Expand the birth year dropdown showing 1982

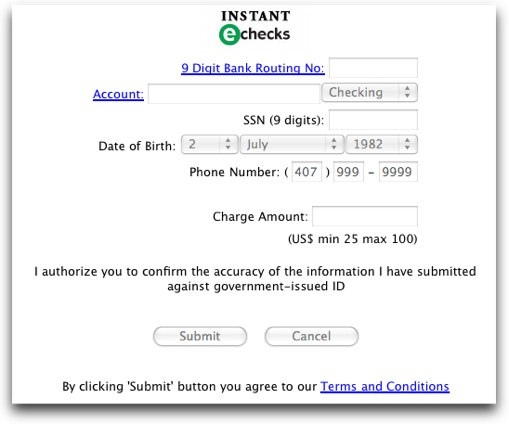click(x=382, y=144)
